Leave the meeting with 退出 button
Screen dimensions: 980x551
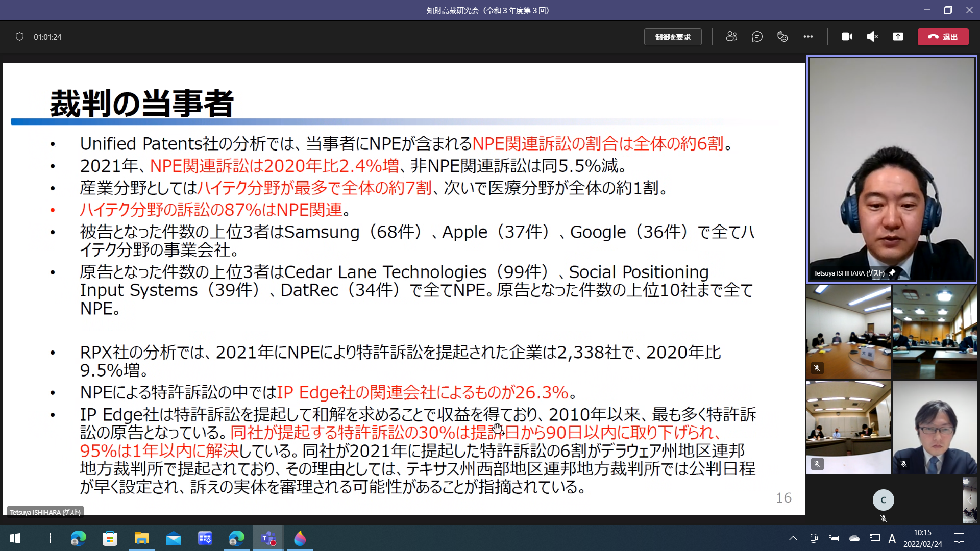[943, 37]
